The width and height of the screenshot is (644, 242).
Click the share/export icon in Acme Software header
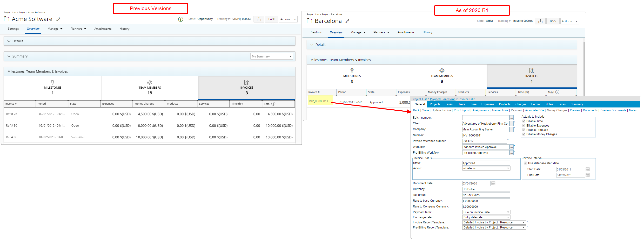pyautogui.click(x=259, y=19)
